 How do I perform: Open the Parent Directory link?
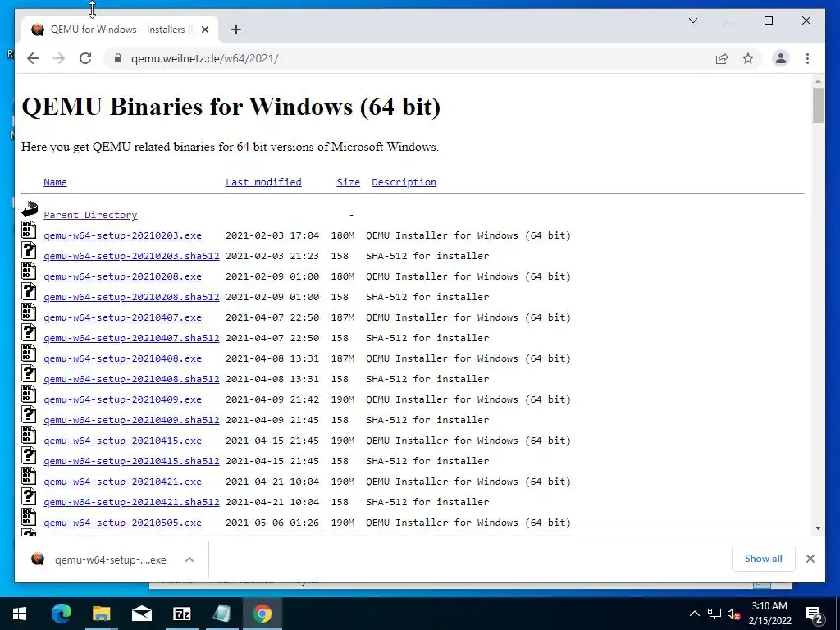pos(90,215)
